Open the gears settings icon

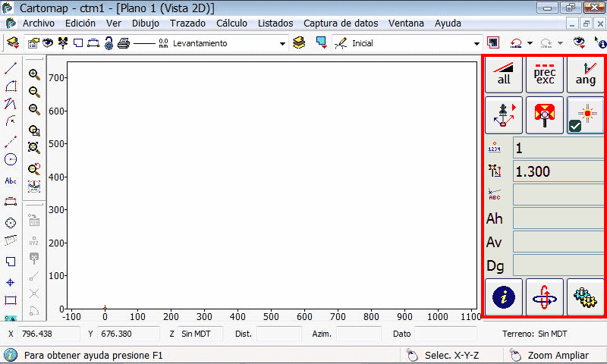point(585,297)
